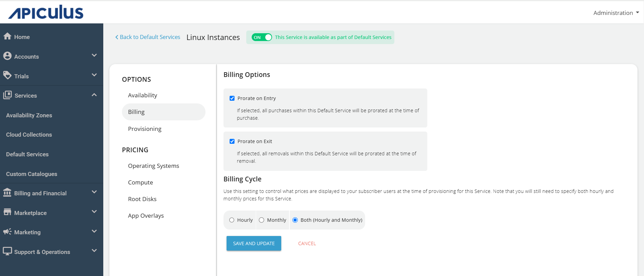Image resolution: width=644 pixels, height=276 pixels.
Task: Uncheck the Prorate on Entry checkbox
Action: (x=232, y=98)
